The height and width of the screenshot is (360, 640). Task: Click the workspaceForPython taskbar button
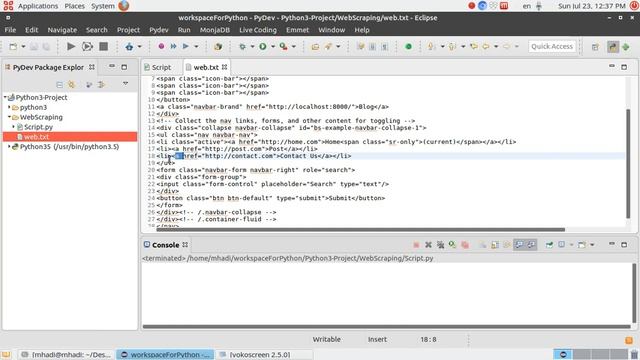pos(165,354)
